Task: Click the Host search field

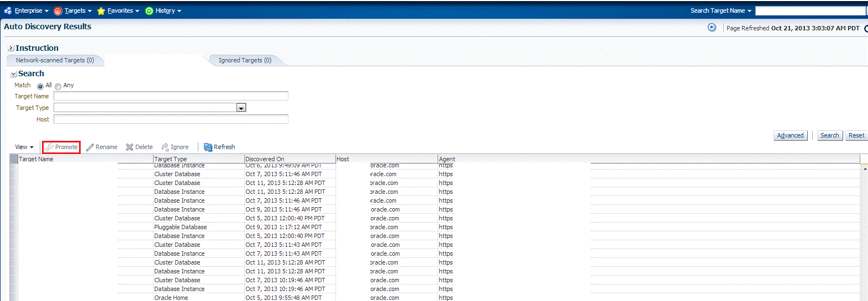Action: (171, 119)
